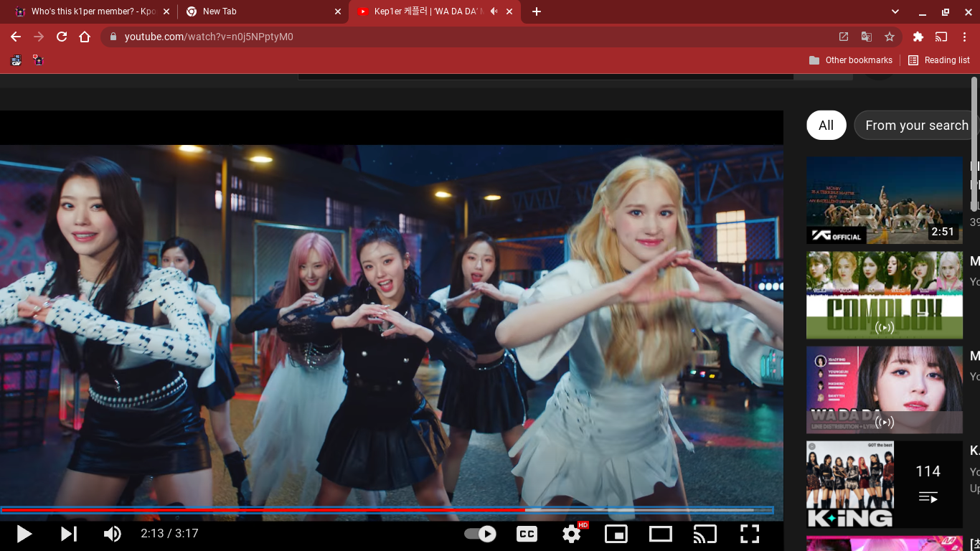Open the Chrome three-dot menu
This screenshot has width=980, height=551.
tap(964, 37)
